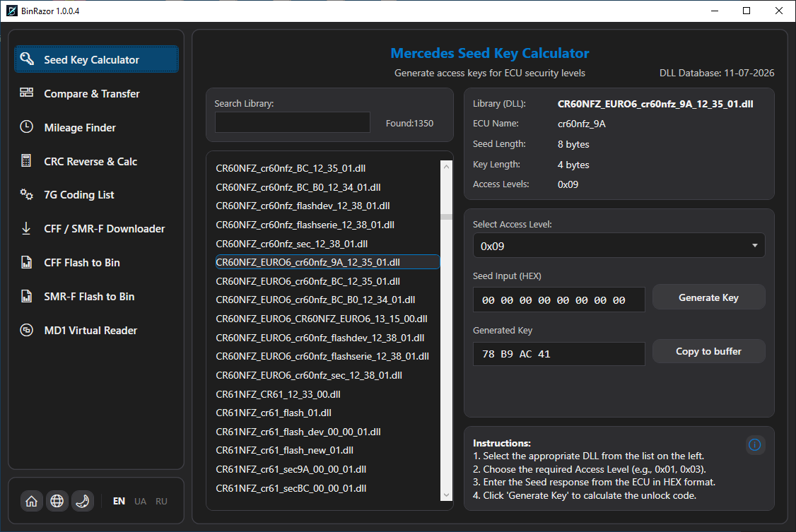
Task: Click the blue info icon in Instructions
Action: (x=755, y=445)
